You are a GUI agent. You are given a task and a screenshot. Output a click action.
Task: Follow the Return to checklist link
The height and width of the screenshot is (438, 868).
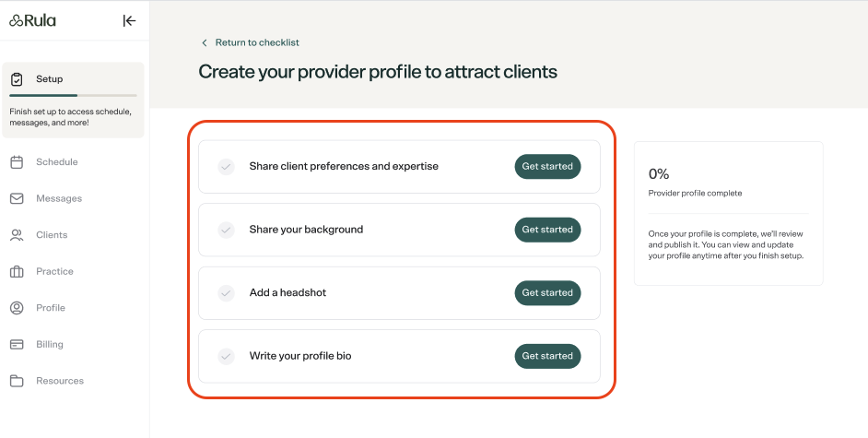tap(257, 42)
